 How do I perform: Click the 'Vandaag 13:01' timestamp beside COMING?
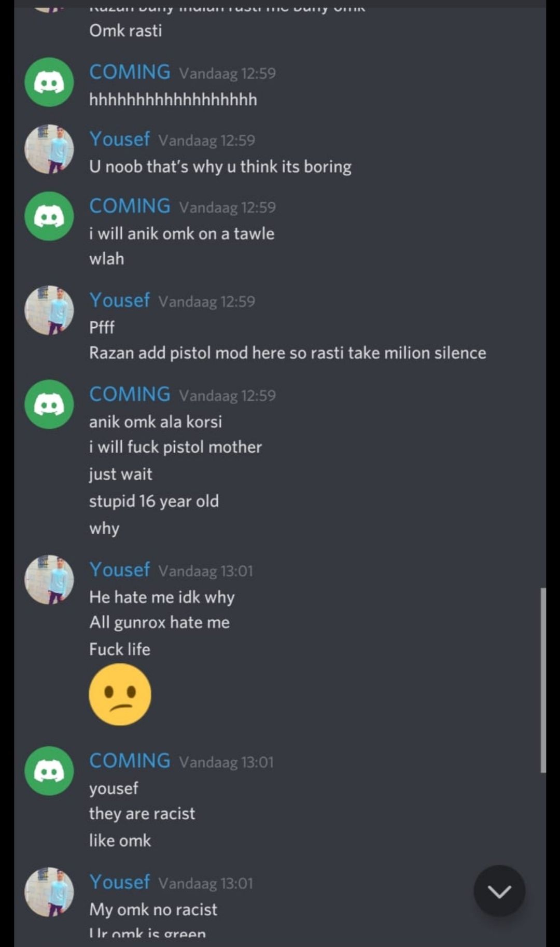(226, 762)
